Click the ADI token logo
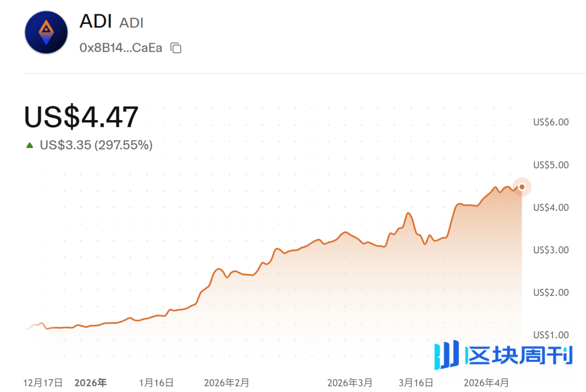The image size is (586, 392). pyautogui.click(x=46, y=33)
